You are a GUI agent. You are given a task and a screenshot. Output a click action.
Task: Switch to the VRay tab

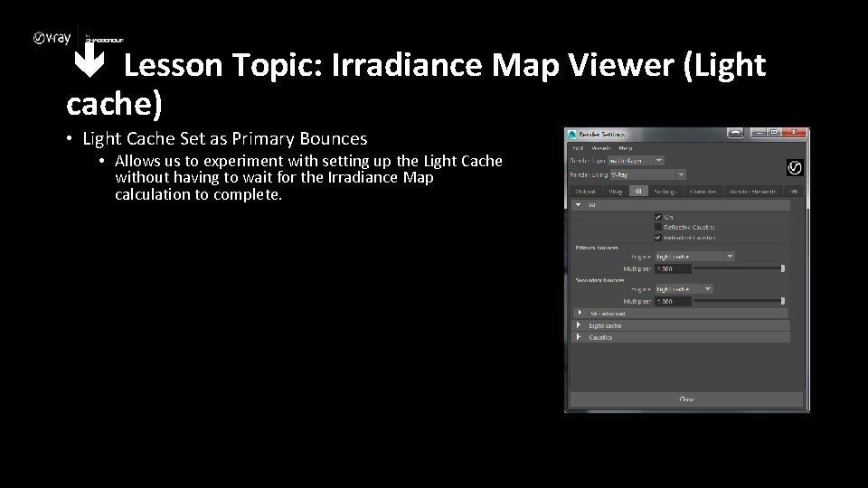[x=615, y=191]
